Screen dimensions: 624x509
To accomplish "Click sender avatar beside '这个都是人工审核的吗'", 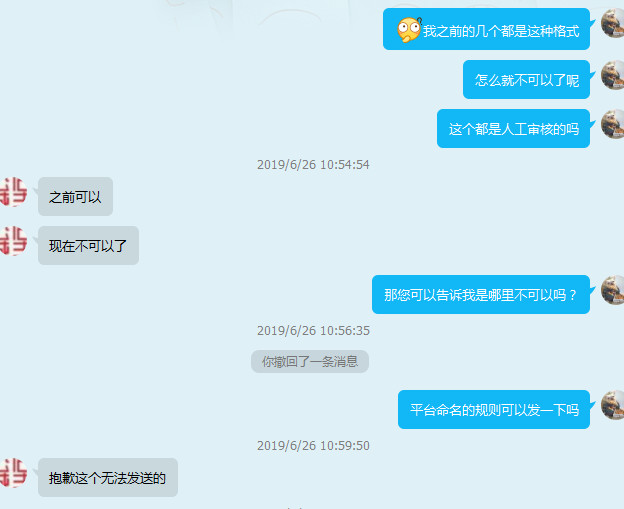I will (613, 124).
